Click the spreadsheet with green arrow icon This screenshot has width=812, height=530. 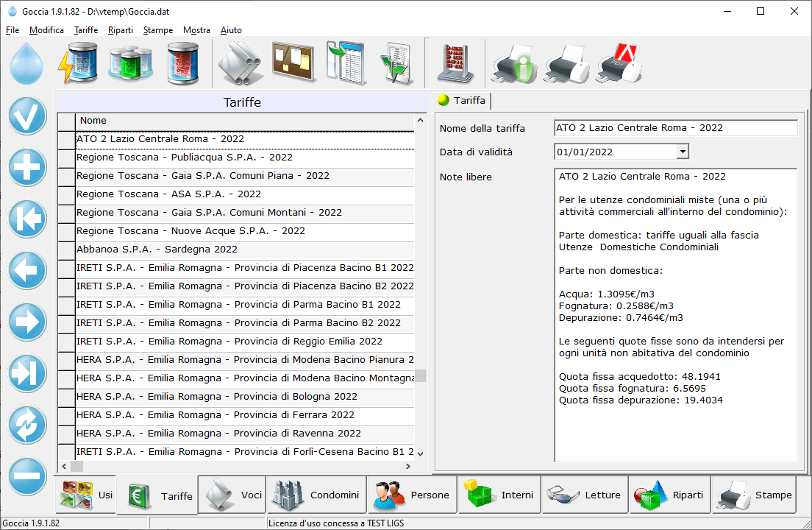(x=346, y=63)
